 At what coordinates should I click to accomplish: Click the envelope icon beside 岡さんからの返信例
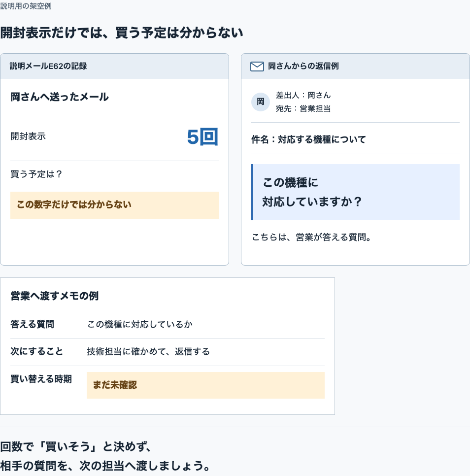257,66
